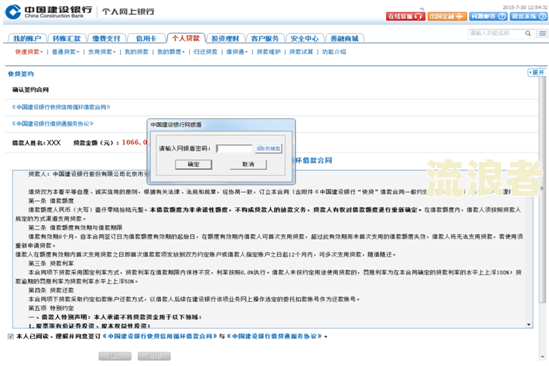Viewport: 549px width, 366px height.
Task: Click the 第五项 特别约定 clause heading
Action: coord(51,308)
